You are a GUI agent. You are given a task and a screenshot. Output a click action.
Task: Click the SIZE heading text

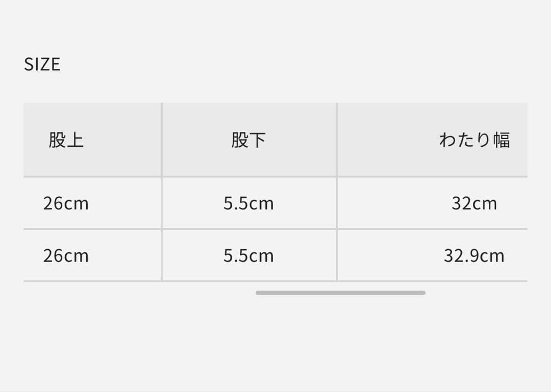[42, 64]
